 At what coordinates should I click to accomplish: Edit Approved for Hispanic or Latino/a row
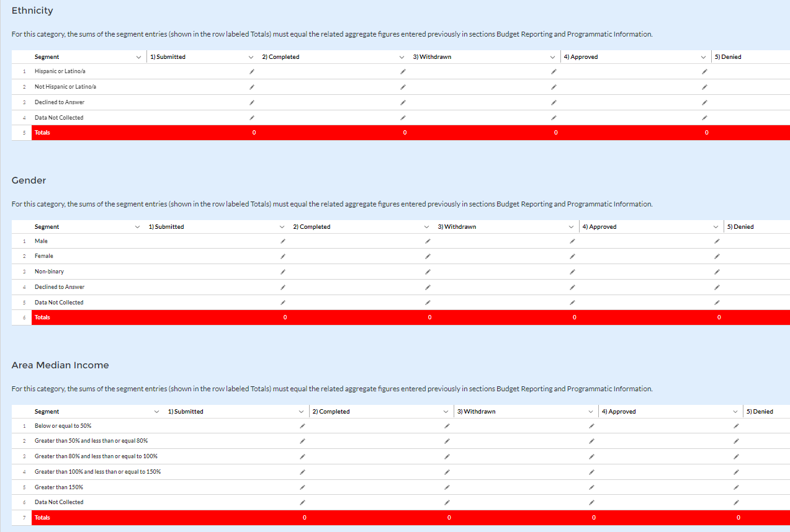704,72
